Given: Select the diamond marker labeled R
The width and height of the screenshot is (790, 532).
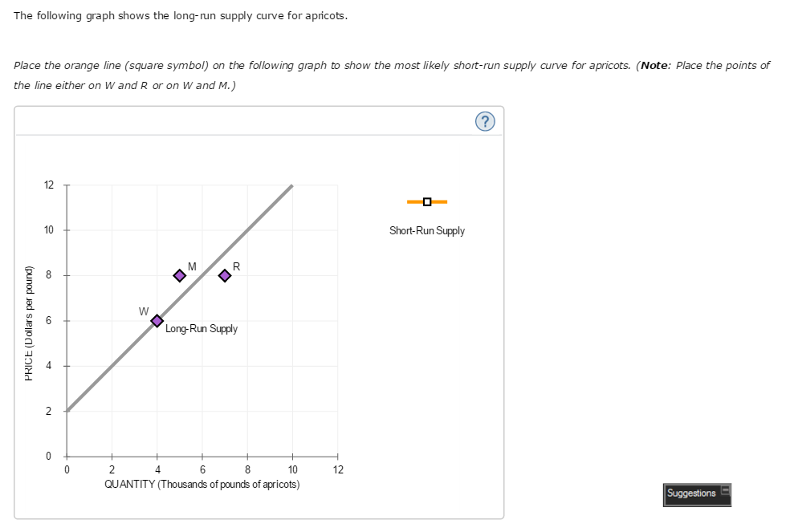Looking at the screenshot, I should (x=224, y=275).
